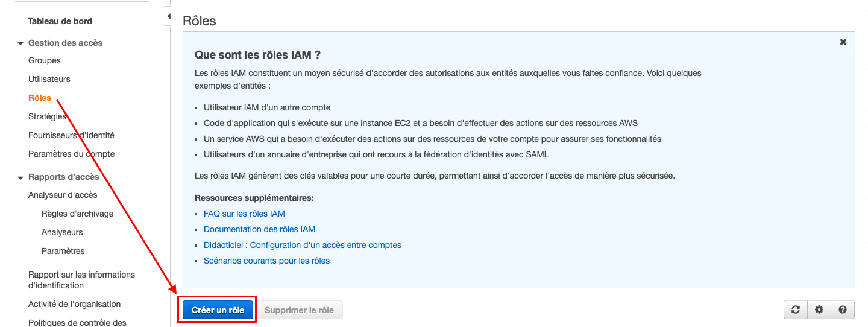Open the Utilisateurs page
Image resolution: width=868 pixels, height=327 pixels.
(x=49, y=79)
